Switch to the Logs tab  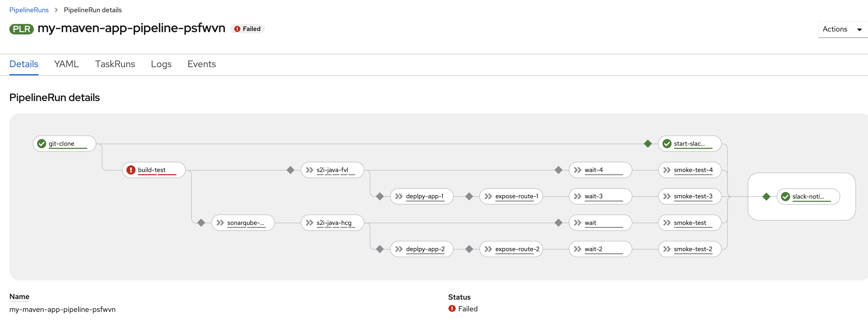tap(161, 64)
